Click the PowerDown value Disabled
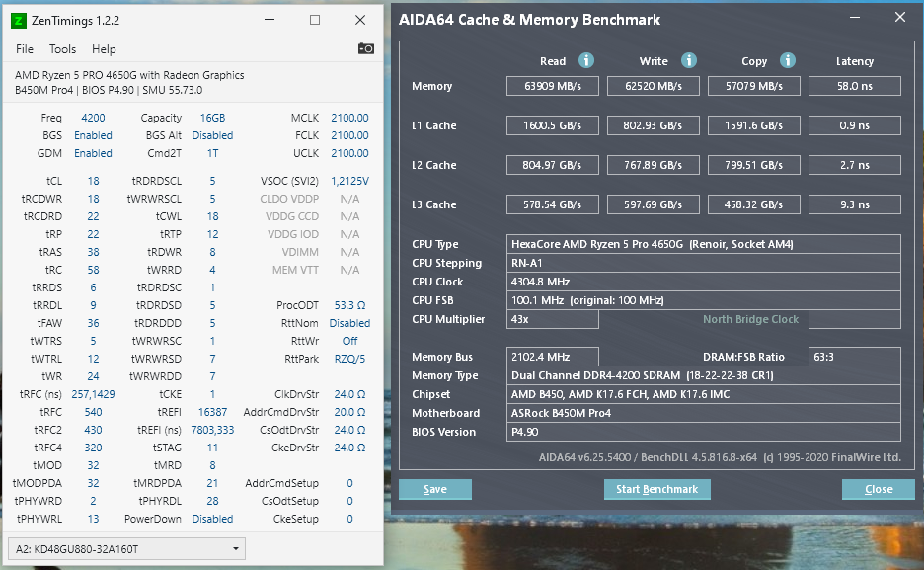The height and width of the screenshot is (570, 924). (x=212, y=519)
